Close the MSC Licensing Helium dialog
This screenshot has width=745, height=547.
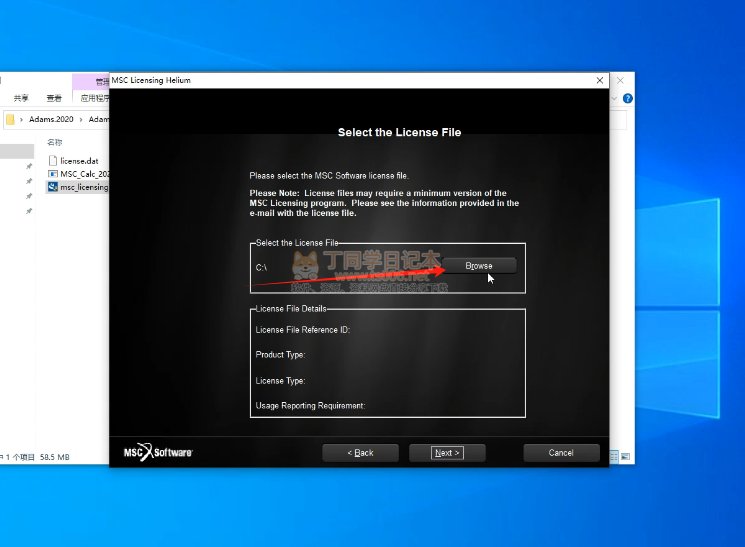pyautogui.click(x=599, y=80)
